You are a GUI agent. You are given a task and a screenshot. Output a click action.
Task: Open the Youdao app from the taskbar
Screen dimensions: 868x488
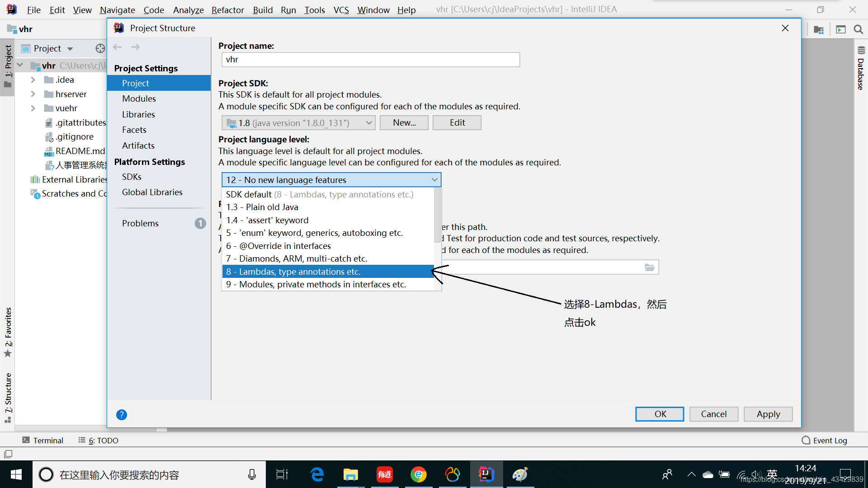pyautogui.click(x=385, y=474)
